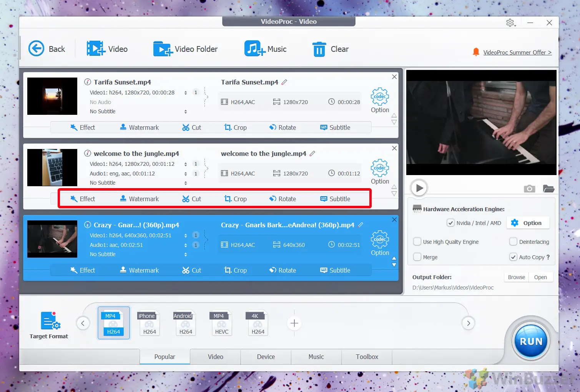This screenshot has width=580, height=392.
Task: Click the Back arrow icon
Action: pos(37,49)
